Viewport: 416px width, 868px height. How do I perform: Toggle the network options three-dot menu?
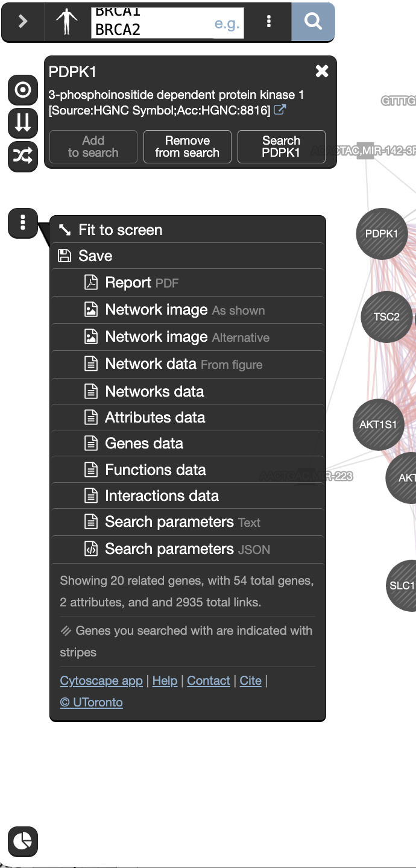coord(23,223)
